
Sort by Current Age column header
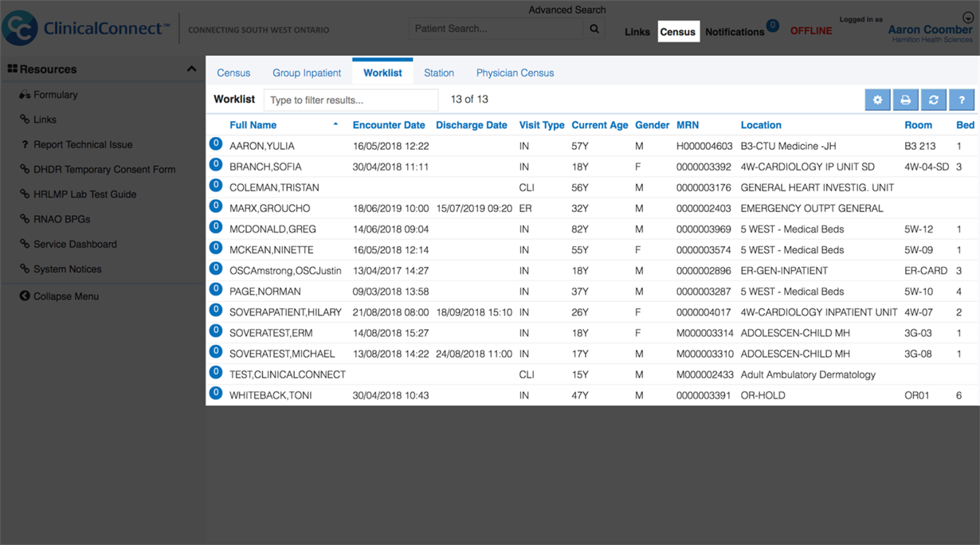coord(600,125)
